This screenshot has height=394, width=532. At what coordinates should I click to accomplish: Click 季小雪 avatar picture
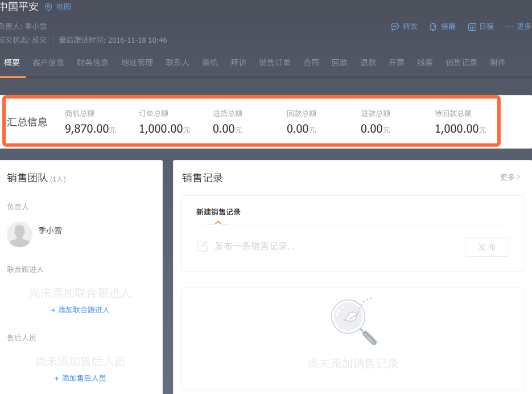pos(19,234)
